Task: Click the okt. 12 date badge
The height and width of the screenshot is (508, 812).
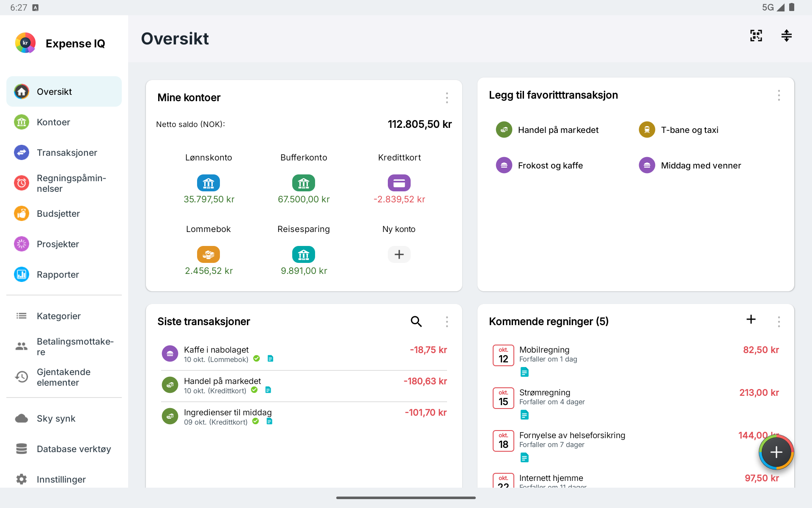Action: point(503,355)
